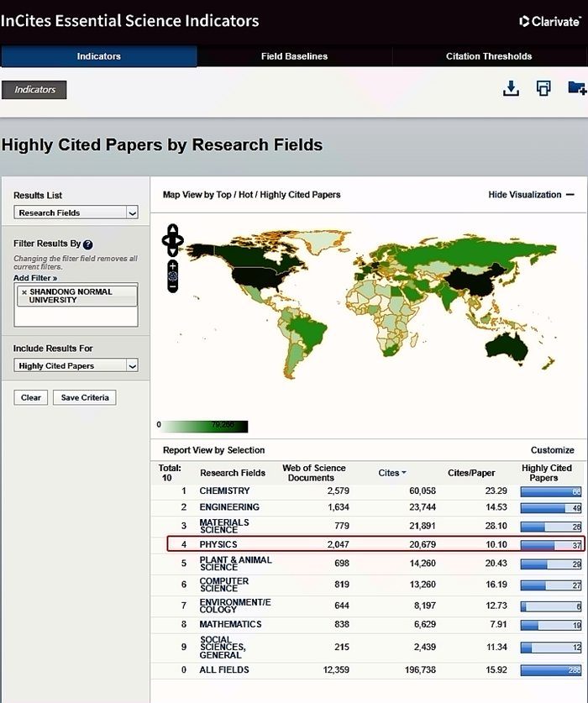Zoom out of the map with minus button

pyautogui.click(x=173, y=286)
